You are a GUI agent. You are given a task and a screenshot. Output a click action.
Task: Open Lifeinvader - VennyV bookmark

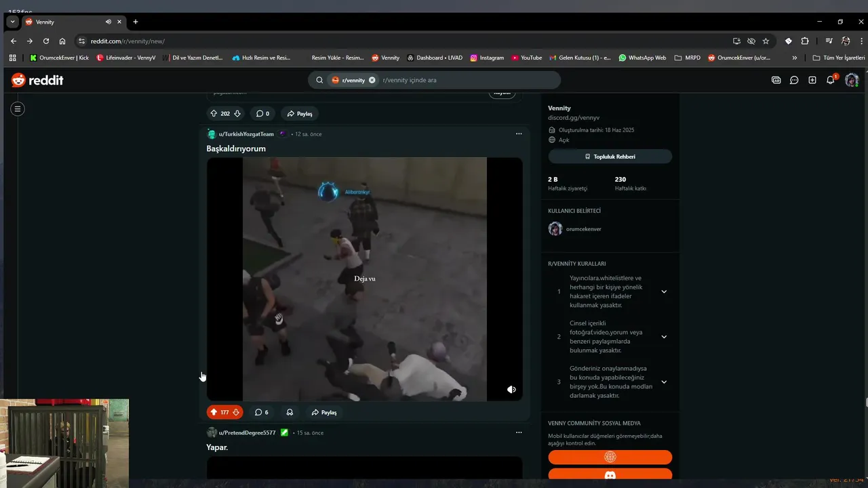[126, 58]
